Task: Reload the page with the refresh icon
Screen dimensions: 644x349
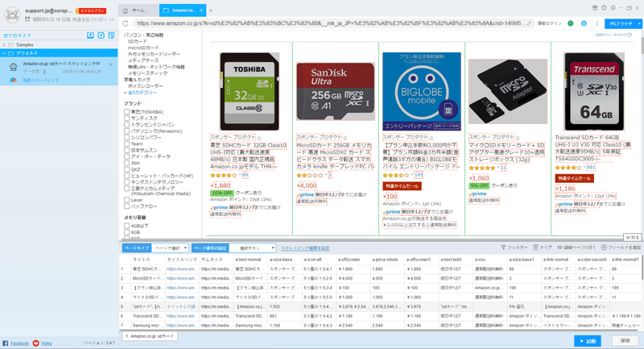Action: pyautogui.click(x=126, y=23)
